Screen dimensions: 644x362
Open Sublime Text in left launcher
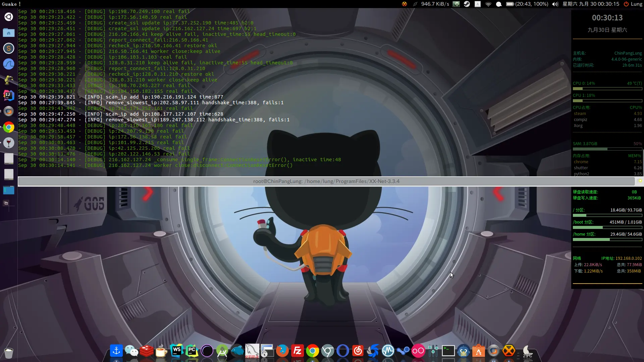pyautogui.click(x=9, y=48)
